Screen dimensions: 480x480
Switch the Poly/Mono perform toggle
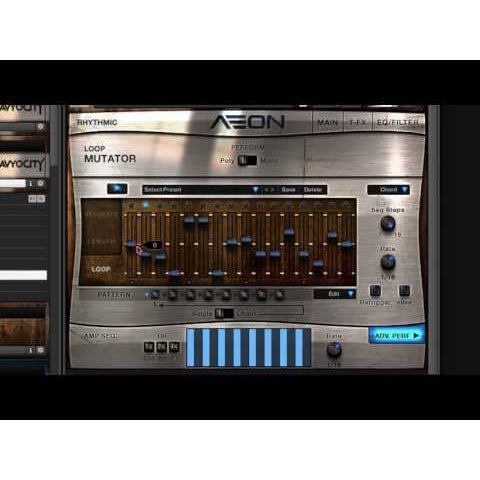click(247, 160)
